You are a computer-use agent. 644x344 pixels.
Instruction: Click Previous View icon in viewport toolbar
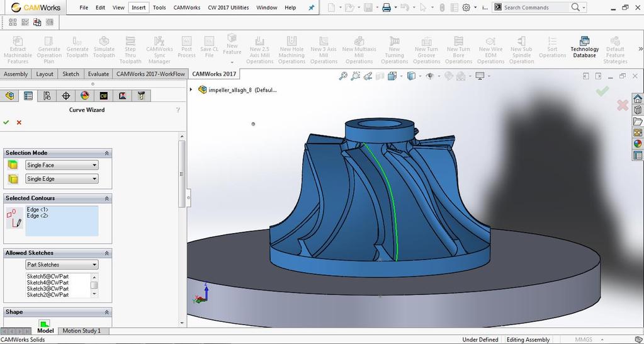point(368,76)
